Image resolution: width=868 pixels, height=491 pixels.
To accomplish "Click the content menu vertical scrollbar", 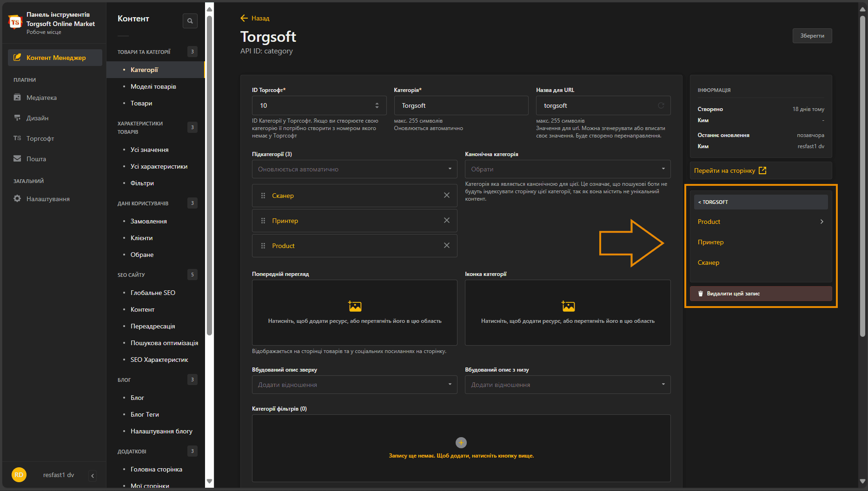I will click(x=209, y=177).
